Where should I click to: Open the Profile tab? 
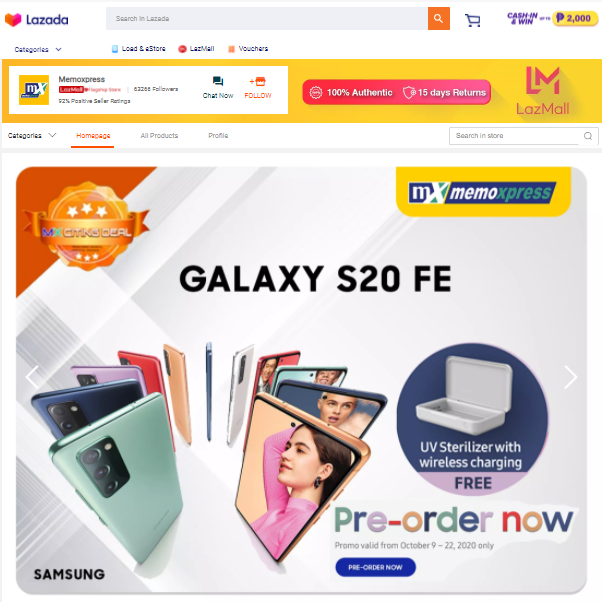pyautogui.click(x=218, y=136)
